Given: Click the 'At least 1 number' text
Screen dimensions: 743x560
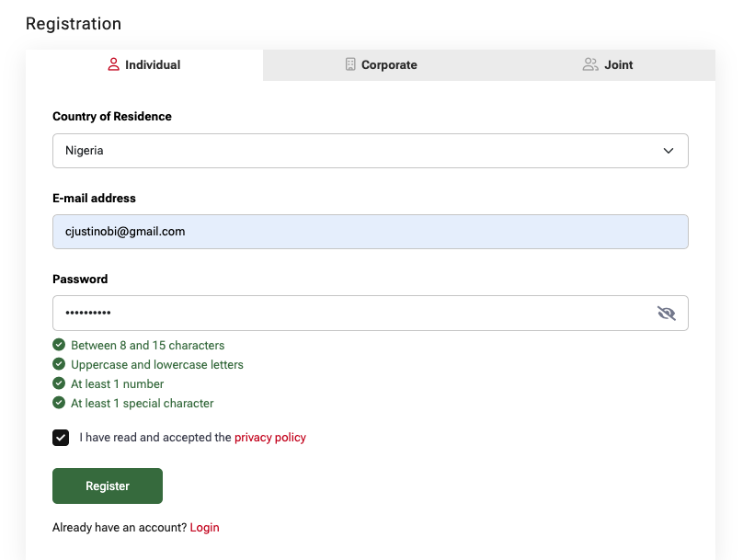Looking at the screenshot, I should [x=117, y=383].
